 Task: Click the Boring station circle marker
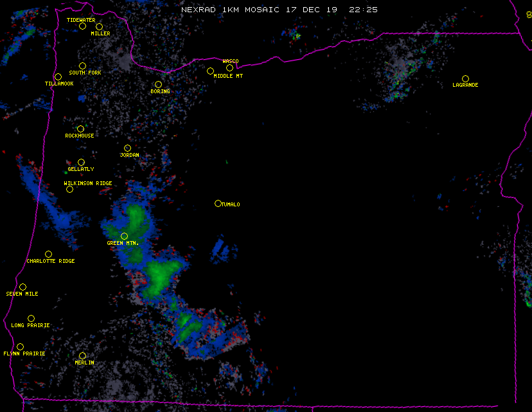158,84
